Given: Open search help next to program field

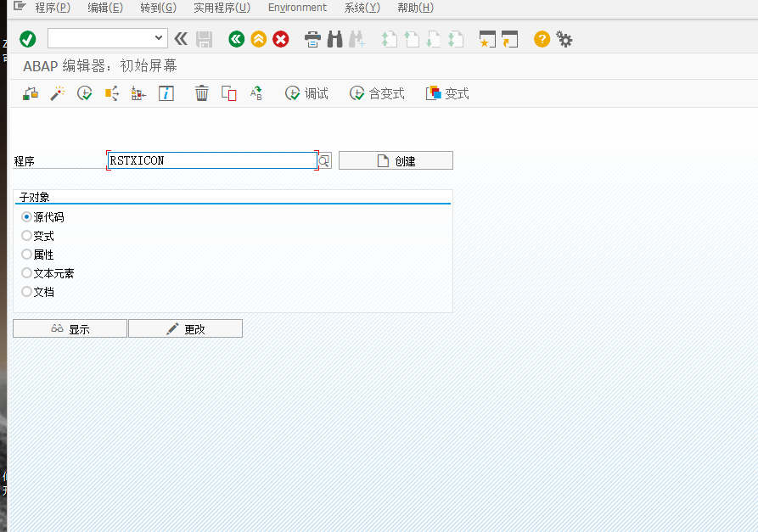Looking at the screenshot, I should click(x=324, y=160).
